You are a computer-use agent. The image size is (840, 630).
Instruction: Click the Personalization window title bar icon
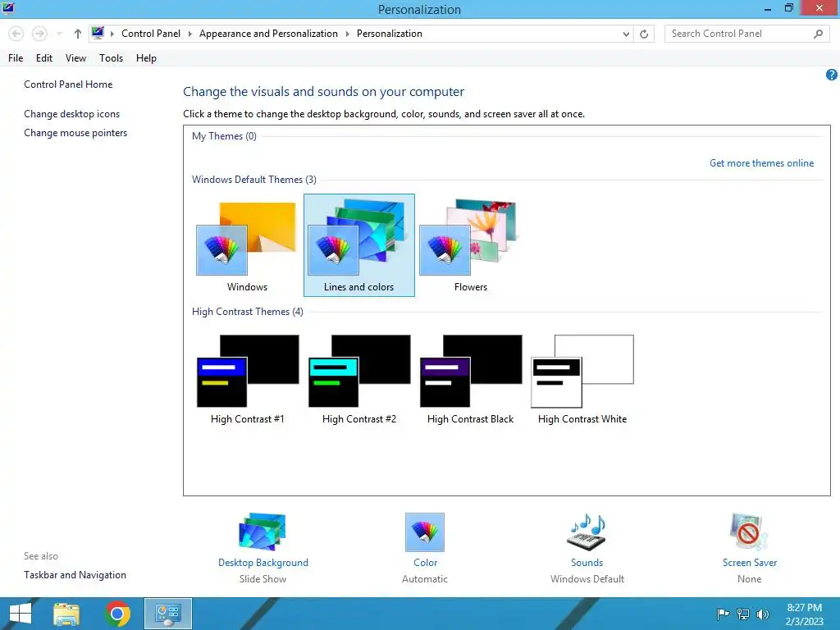pos(8,8)
